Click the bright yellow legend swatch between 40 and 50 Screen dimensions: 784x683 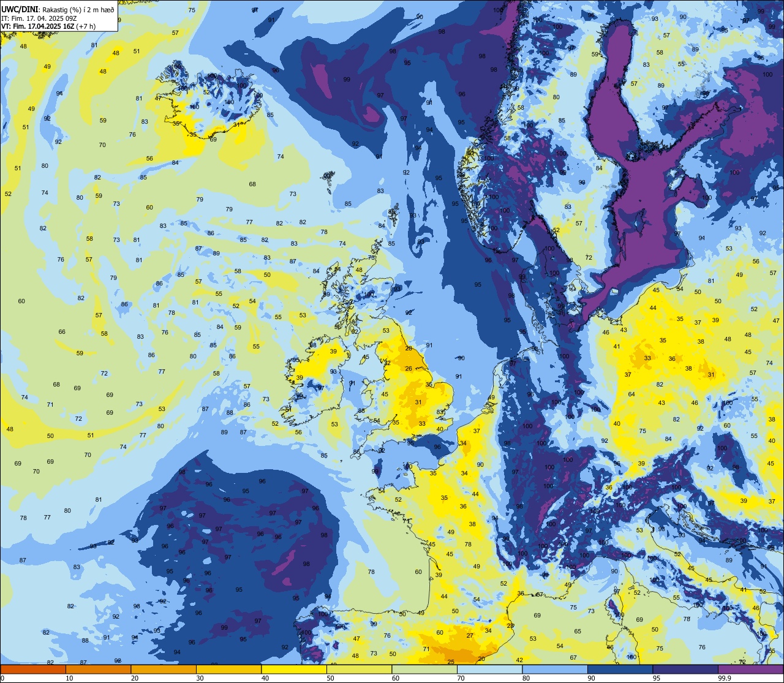click(x=294, y=669)
